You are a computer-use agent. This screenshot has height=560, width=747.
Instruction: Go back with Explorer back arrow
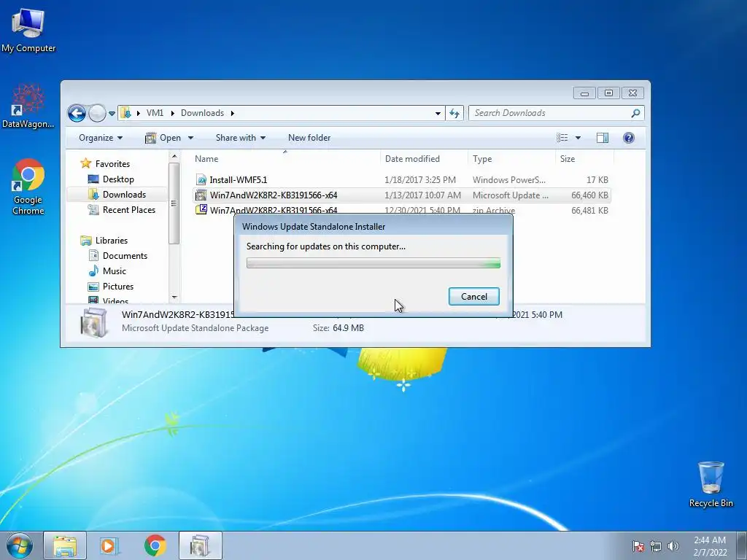pyautogui.click(x=77, y=113)
